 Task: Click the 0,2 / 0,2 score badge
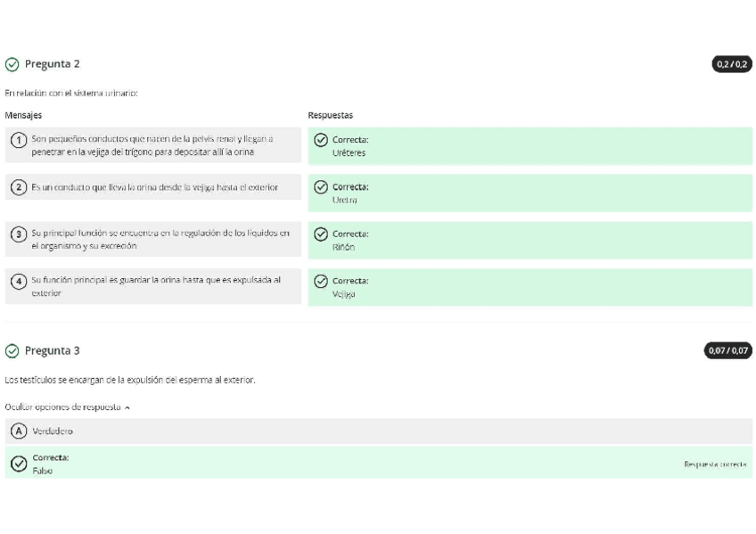point(732,64)
